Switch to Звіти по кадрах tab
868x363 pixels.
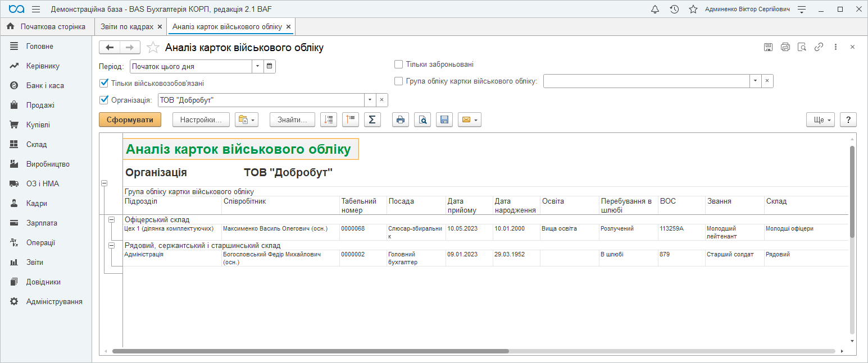pyautogui.click(x=127, y=26)
